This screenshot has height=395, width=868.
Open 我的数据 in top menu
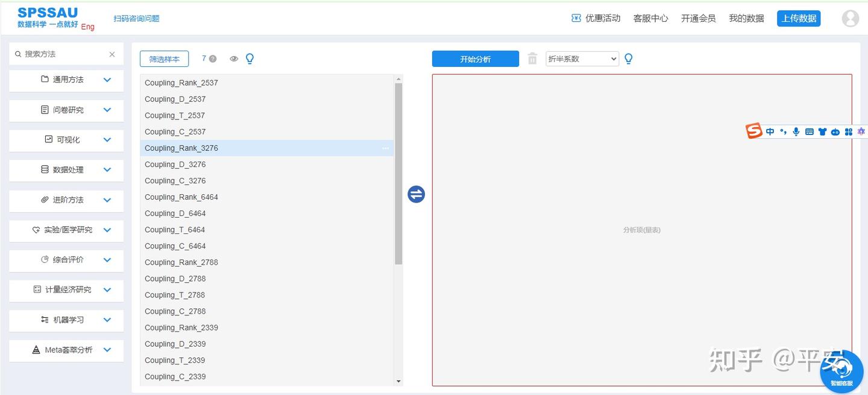[746, 18]
